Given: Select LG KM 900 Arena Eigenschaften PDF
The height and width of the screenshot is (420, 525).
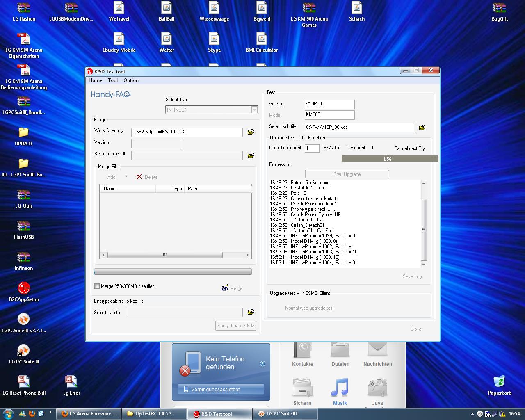Looking at the screenshot, I should 24,46.
